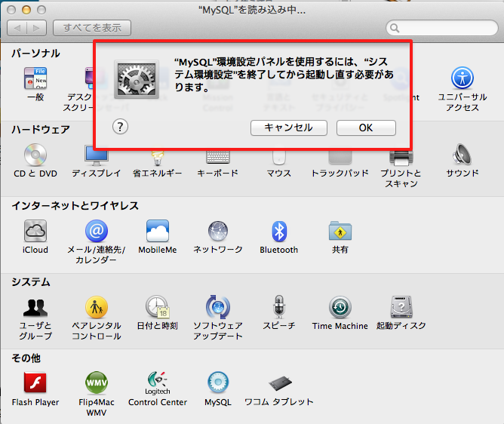504x424 pixels.
Task: Click the すべてを表示 (Show All) button
Action: 92,28
